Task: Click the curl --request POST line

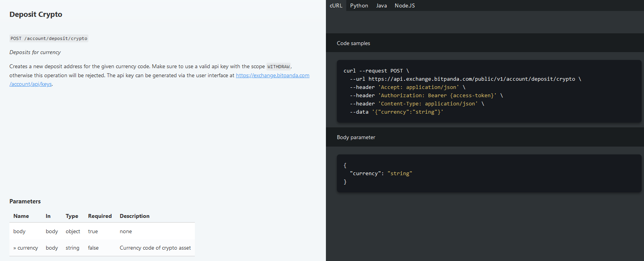Action: click(x=376, y=71)
